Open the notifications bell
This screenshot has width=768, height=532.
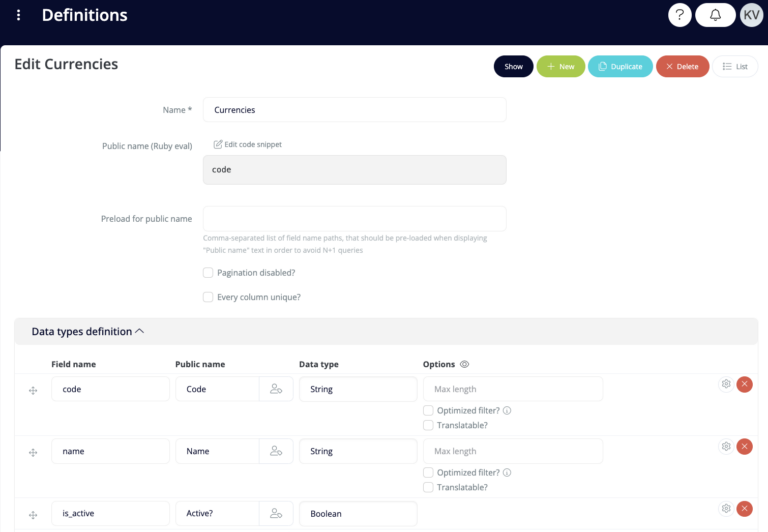715,15
